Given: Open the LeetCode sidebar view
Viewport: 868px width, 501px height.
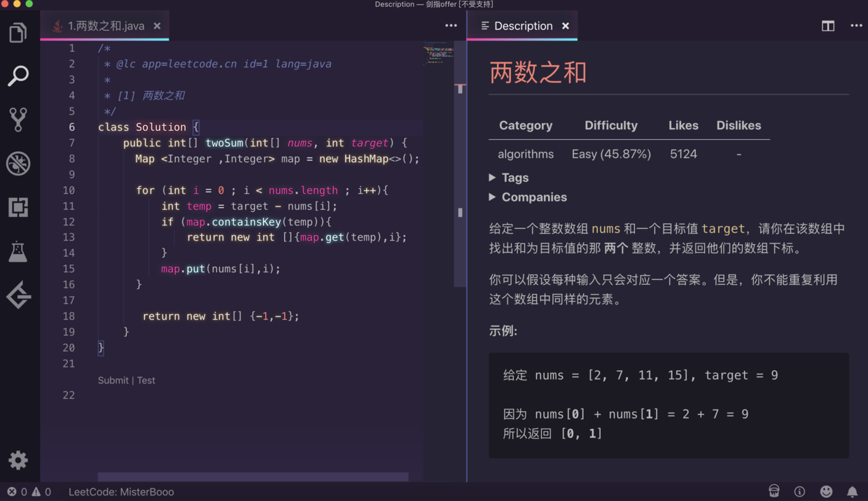Looking at the screenshot, I should (18, 296).
